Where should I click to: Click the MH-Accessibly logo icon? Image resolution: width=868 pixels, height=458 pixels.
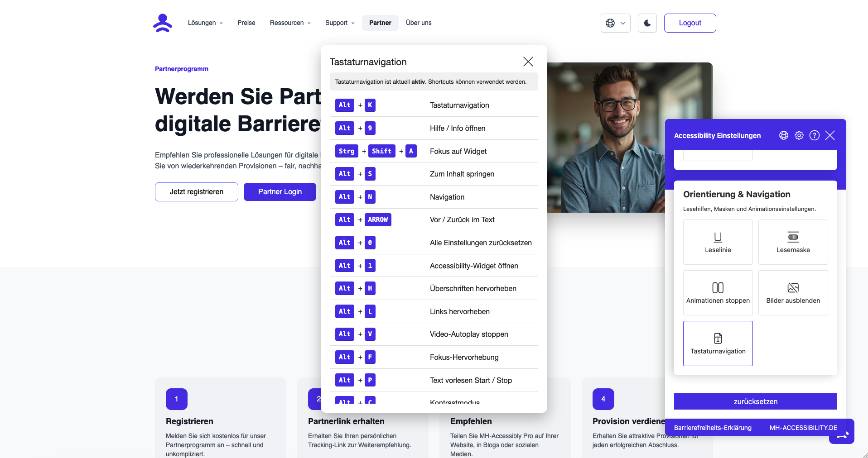(163, 23)
